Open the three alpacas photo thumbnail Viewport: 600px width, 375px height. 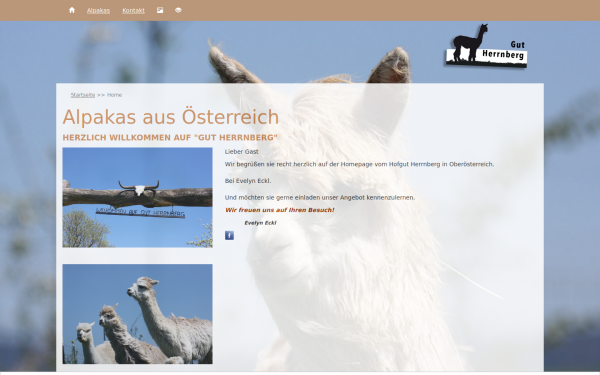137,314
